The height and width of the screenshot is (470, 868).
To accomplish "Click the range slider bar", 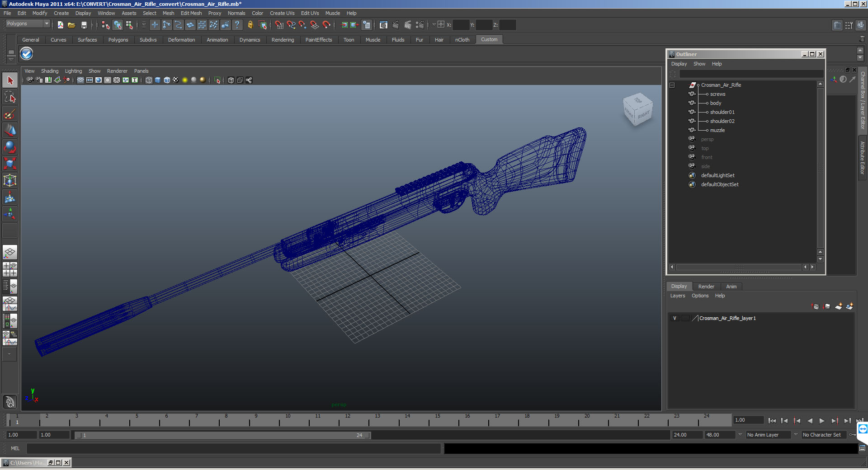I will pyautogui.click(x=222, y=435).
